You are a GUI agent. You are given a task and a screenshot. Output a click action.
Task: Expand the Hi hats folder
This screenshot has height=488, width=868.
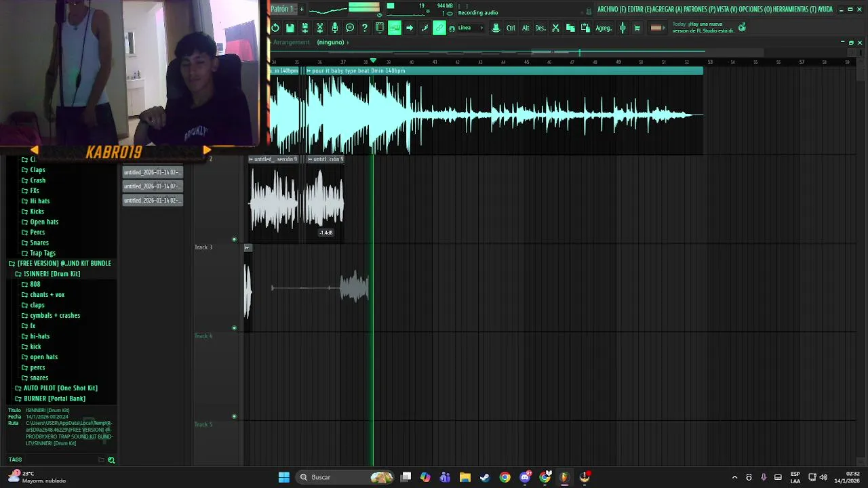click(39, 201)
